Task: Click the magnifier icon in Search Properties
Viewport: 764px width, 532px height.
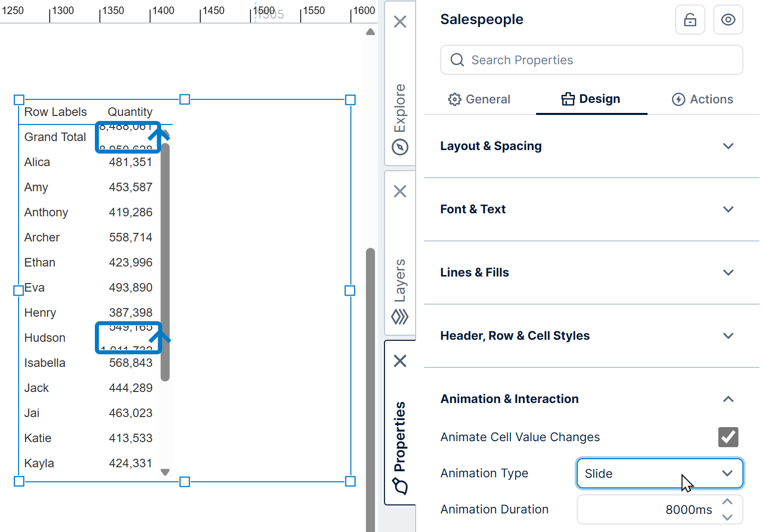Action: (x=457, y=60)
